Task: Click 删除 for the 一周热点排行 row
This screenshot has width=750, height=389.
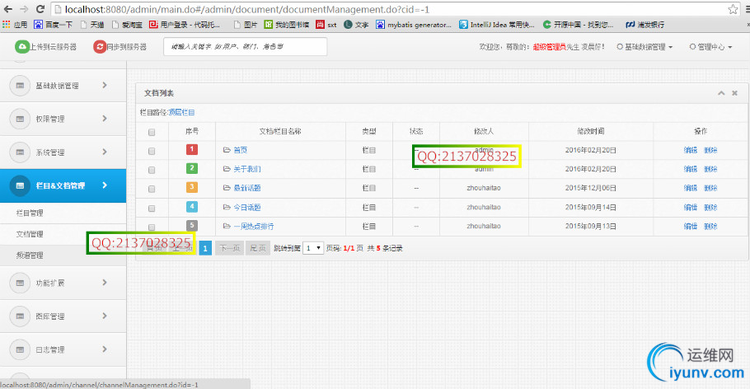Action: point(710,226)
